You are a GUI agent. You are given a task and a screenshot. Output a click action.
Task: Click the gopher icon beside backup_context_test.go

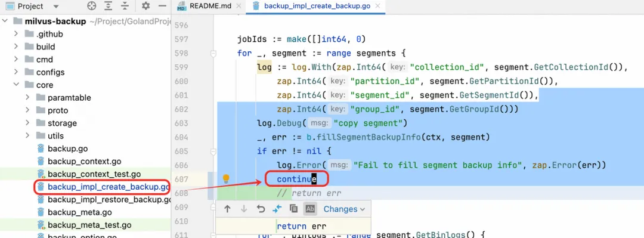(x=41, y=174)
